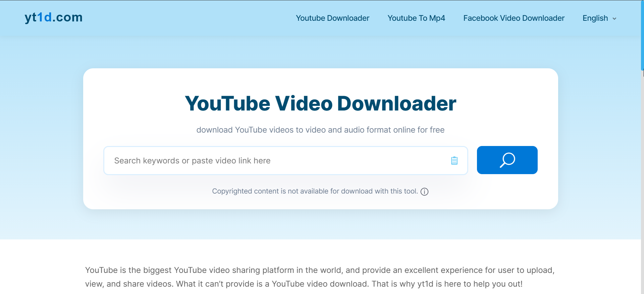Viewport: 644px width, 294px height.
Task: Click the copyright info circle icon
Action: click(x=424, y=192)
